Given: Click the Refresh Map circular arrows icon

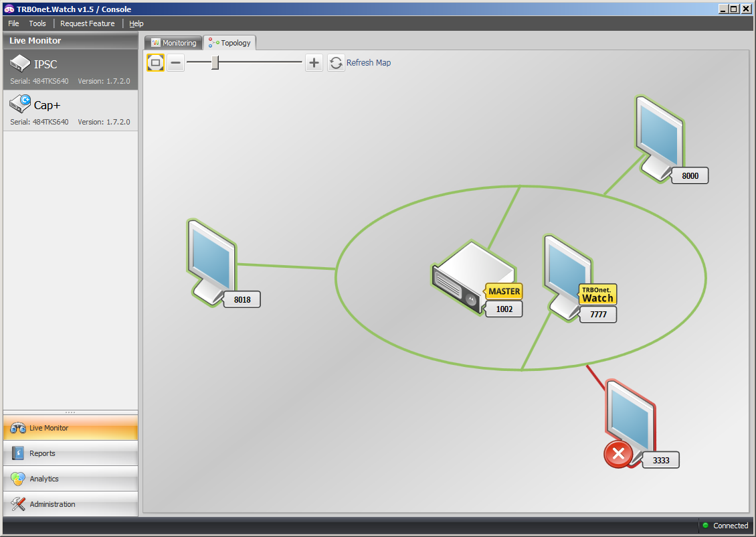Looking at the screenshot, I should pyautogui.click(x=336, y=63).
